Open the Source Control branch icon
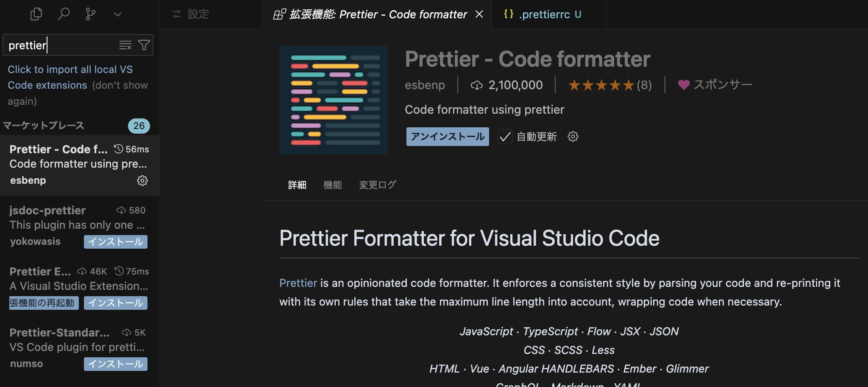The height and width of the screenshot is (387, 868). 90,14
